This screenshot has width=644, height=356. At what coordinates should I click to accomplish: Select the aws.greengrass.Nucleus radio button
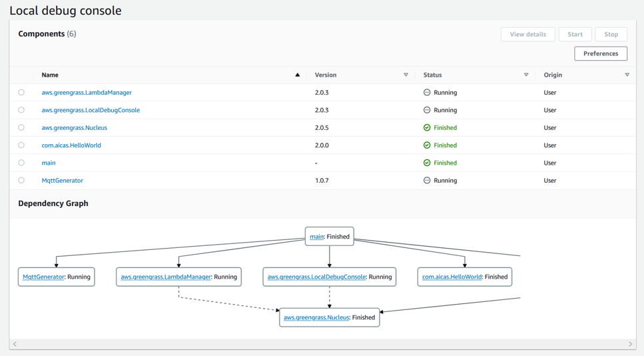pos(21,128)
